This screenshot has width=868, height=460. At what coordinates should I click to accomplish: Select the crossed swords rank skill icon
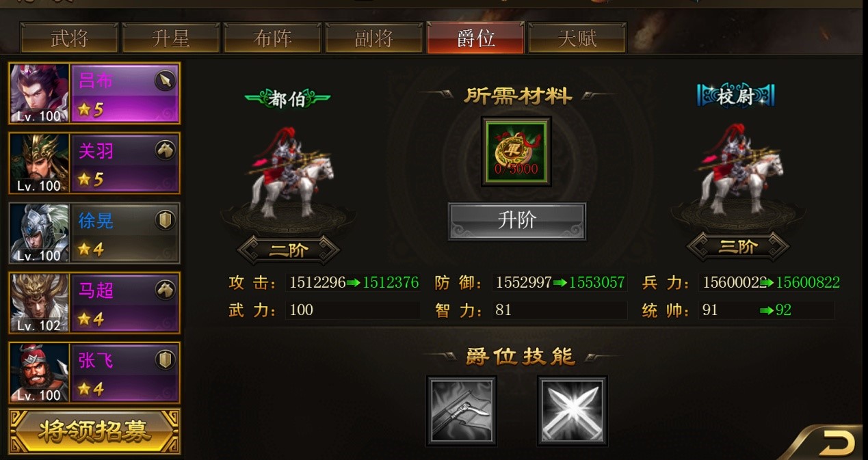tap(572, 410)
